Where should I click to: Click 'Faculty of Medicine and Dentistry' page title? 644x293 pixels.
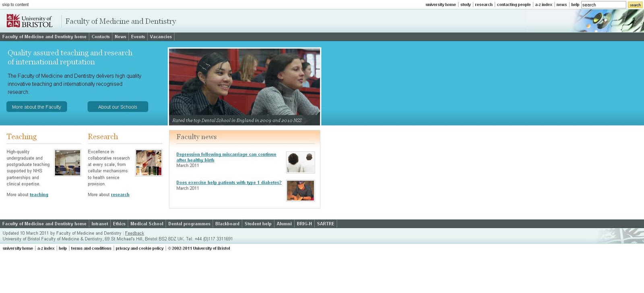pyautogui.click(x=121, y=21)
